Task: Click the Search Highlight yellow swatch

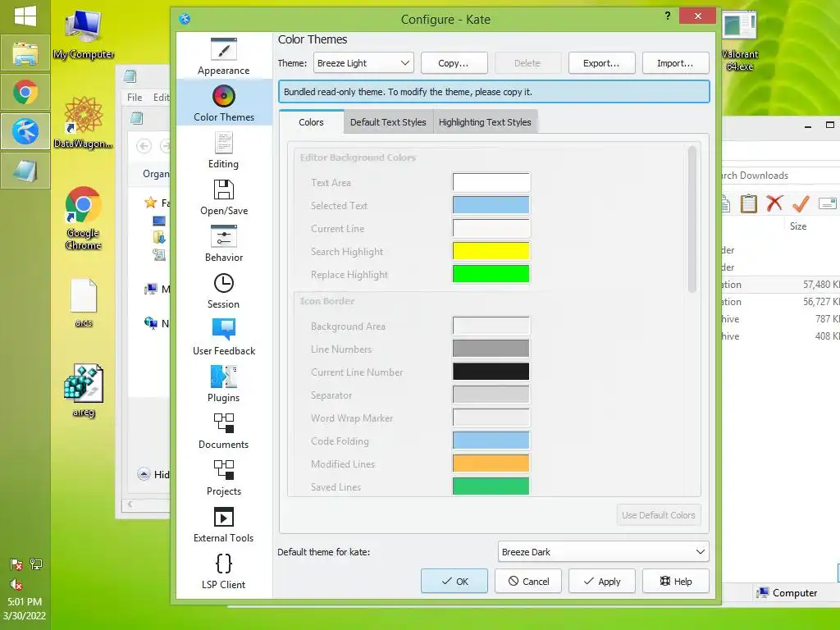Action: pyautogui.click(x=491, y=251)
